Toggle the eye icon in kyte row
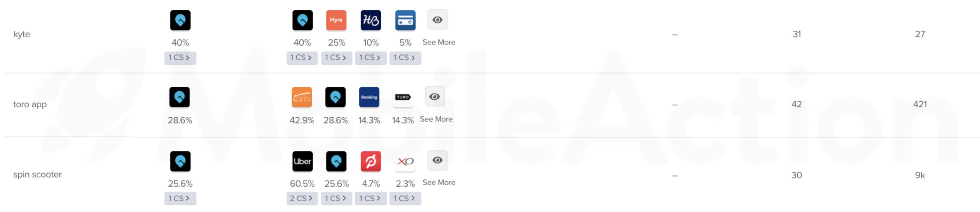This screenshot has height=212, width=980. [437, 20]
